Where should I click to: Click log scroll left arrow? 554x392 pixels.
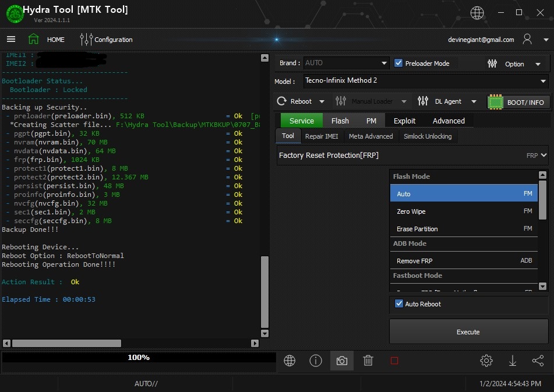click(x=7, y=343)
